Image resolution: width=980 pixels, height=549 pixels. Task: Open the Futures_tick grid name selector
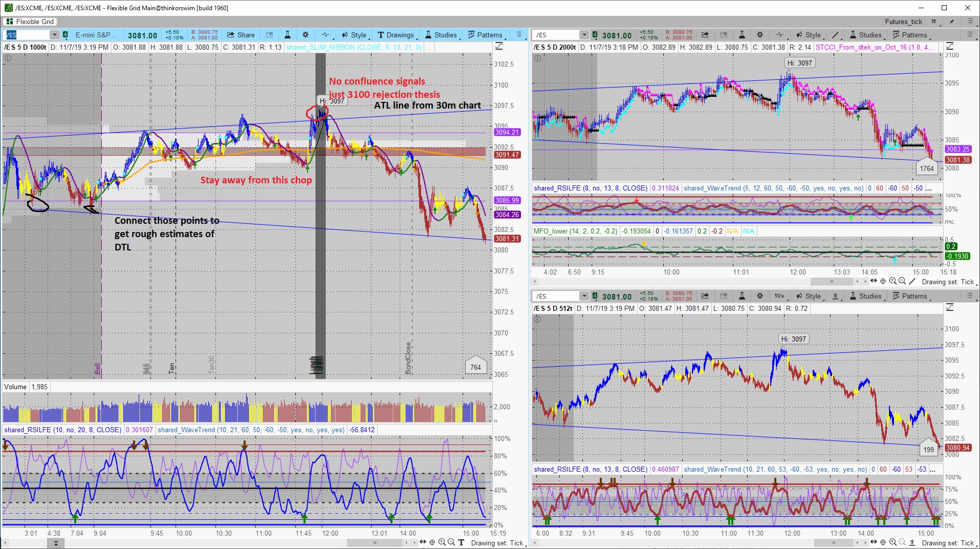click(x=904, y=22)
